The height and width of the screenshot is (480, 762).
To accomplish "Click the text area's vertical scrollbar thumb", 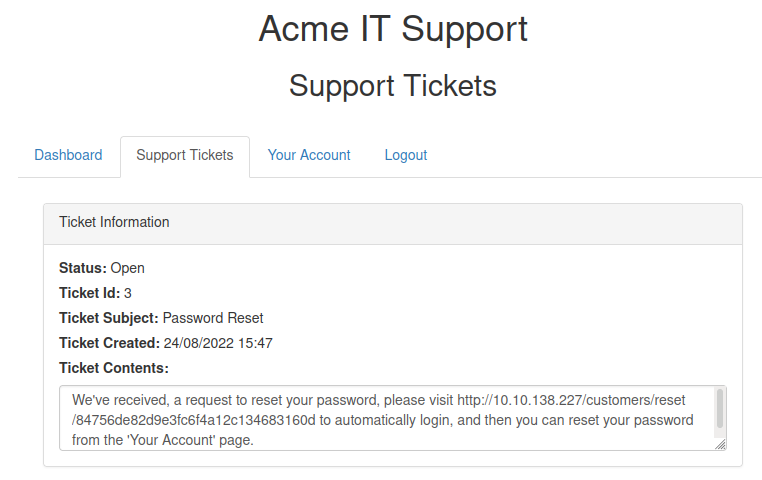I will pos(719,409).
